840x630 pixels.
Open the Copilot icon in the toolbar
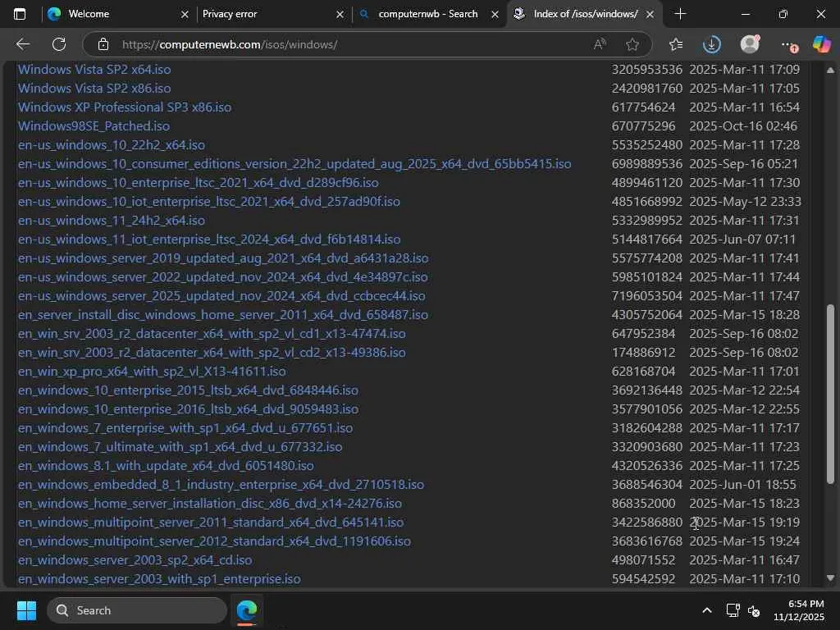(x=821, y=44)
